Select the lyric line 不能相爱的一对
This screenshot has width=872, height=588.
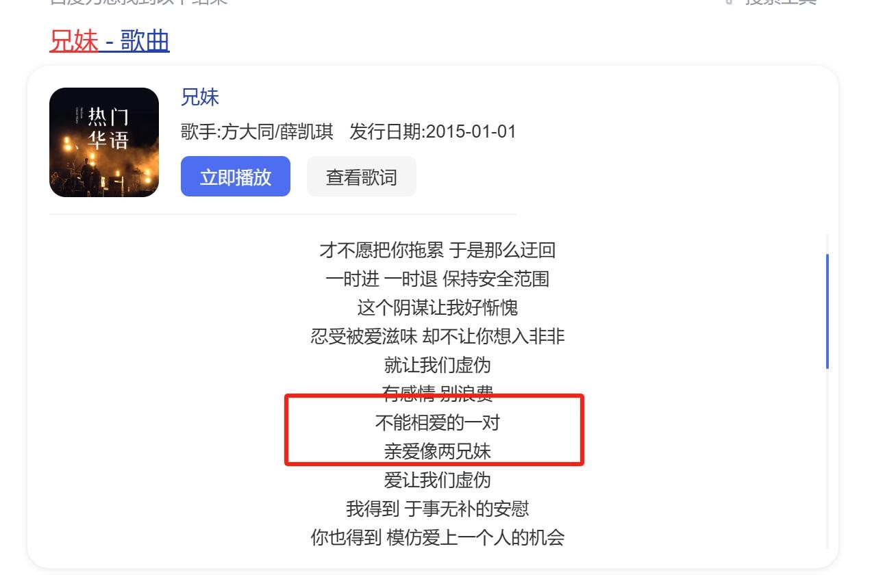pos(437,422)
